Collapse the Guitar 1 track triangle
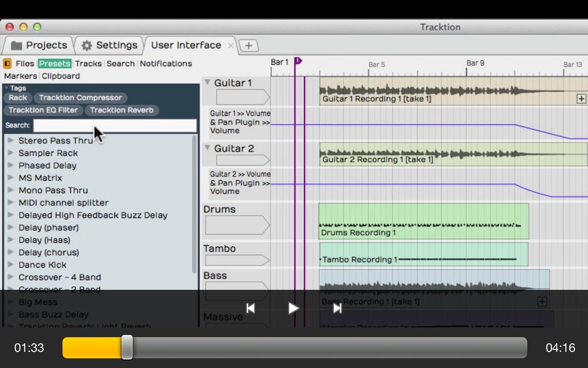Image resolution: width=588 pixels, height=368 pixels. (207, 82)
